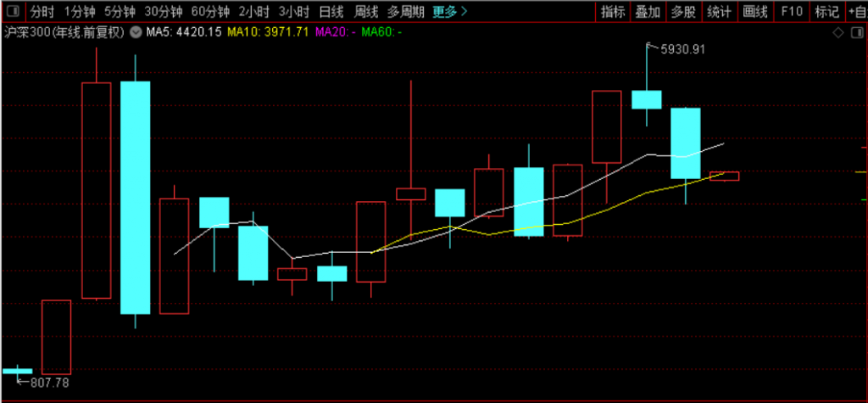This screenshot has width=868, height=403.
Task: Activate the 画线 drawing tool
Action: (755, 11)
